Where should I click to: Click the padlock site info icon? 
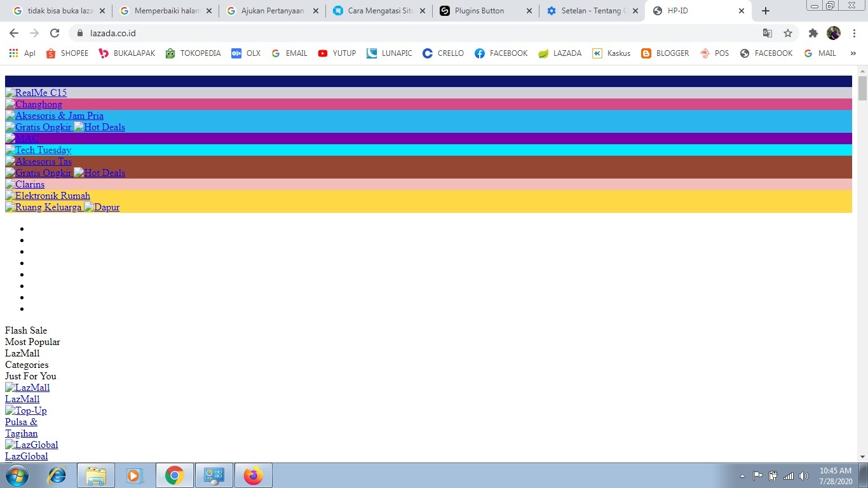pyautogui.click(x=80, y=33)
